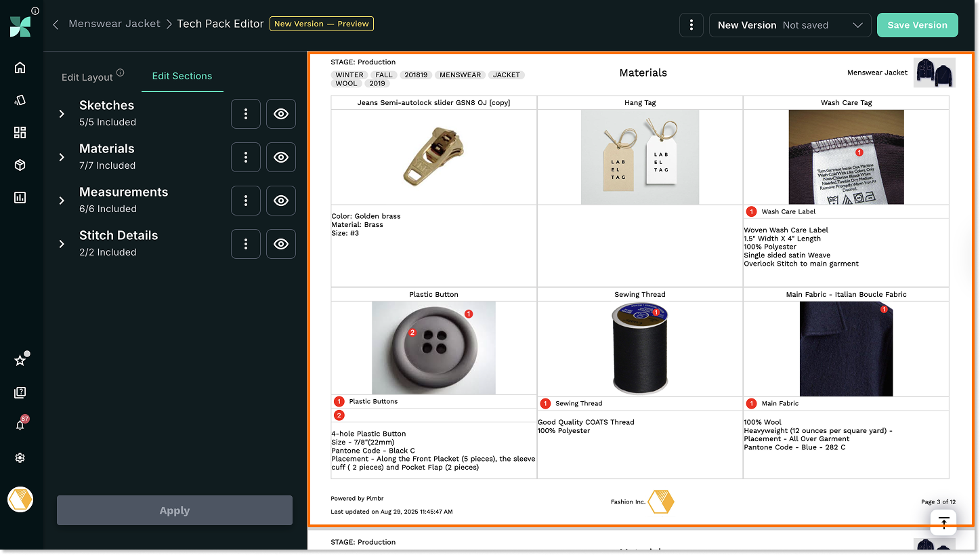This screenshot has height=555, width=980.
Task: Open three-dot menu next to New Version
Action: (691, 25)
